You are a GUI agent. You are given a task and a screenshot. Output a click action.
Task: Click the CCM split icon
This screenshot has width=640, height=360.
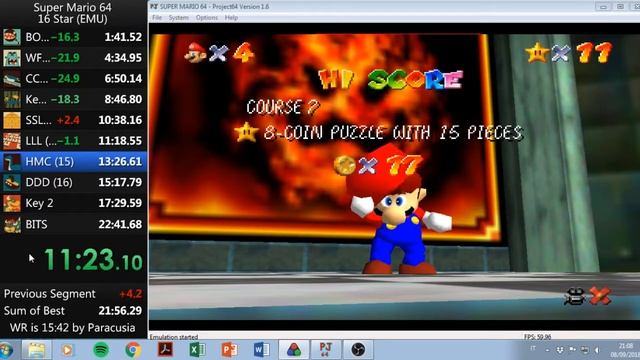(12, 78)
